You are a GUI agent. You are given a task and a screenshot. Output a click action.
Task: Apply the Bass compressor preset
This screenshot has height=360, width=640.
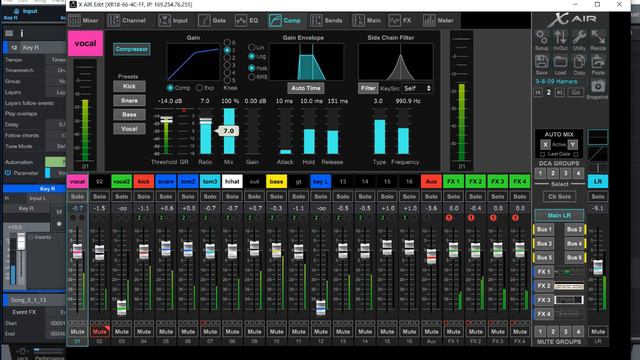pyautogui.click(x=129, y=114)
